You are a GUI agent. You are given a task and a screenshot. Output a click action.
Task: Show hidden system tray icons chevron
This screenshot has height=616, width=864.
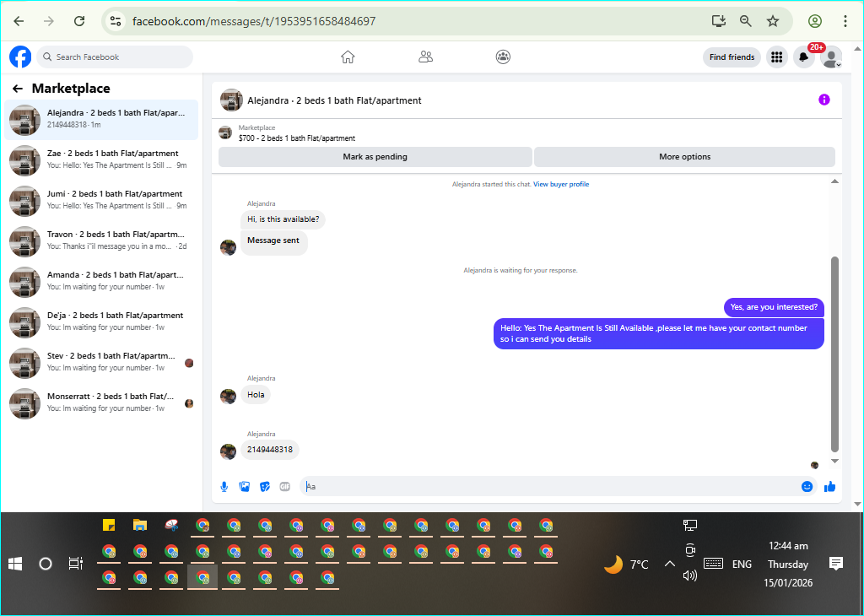[669, 564]
